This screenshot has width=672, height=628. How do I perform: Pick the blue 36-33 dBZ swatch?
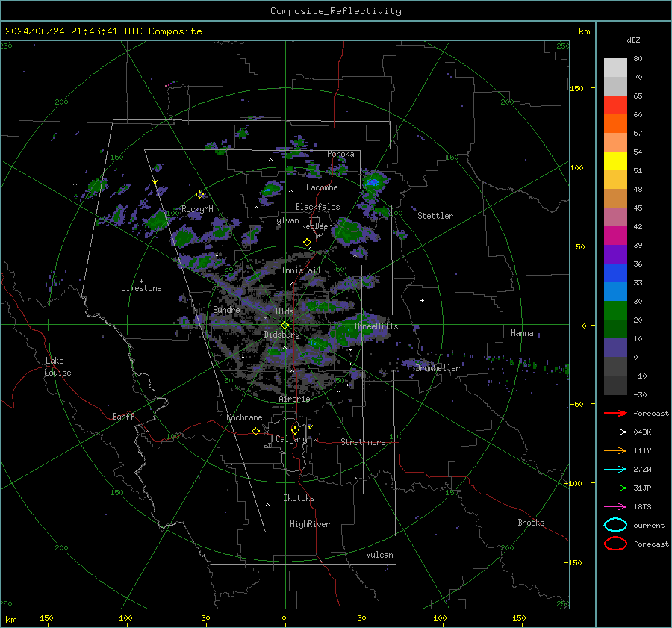coord(615,273)
